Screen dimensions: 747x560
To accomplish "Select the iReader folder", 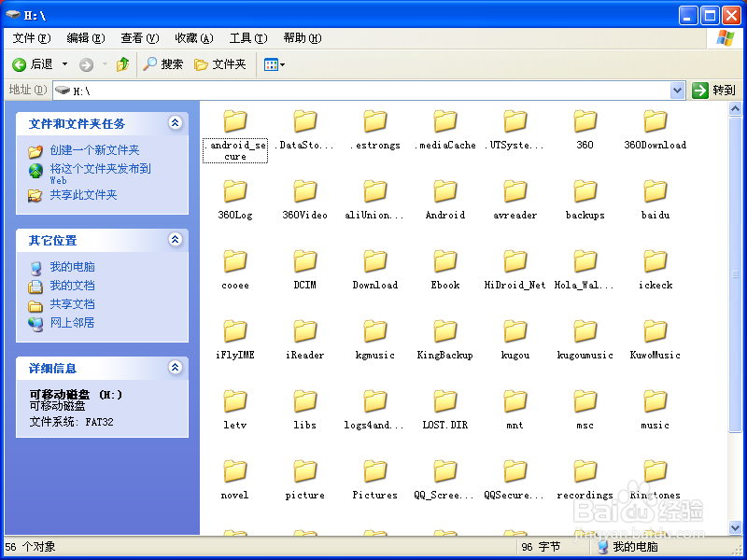I will tap(305, 340).
